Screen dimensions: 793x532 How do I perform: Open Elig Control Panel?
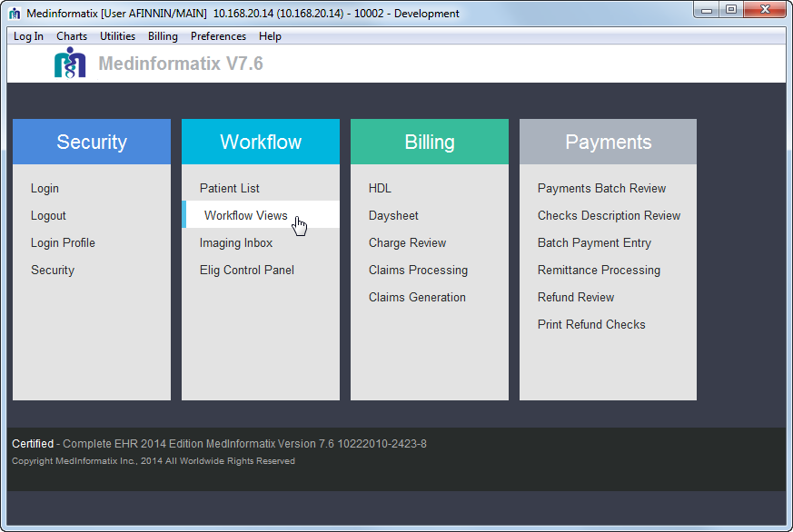coord(247,271)
